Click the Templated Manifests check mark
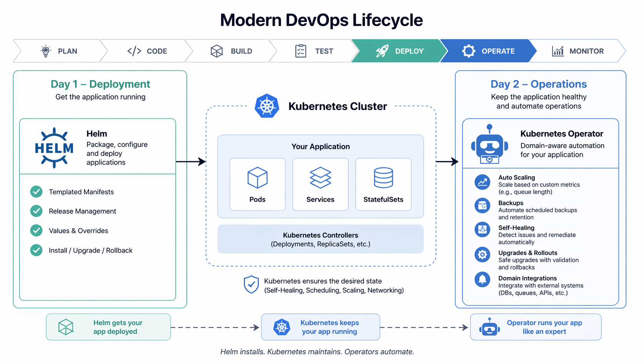 coord(36,192)
